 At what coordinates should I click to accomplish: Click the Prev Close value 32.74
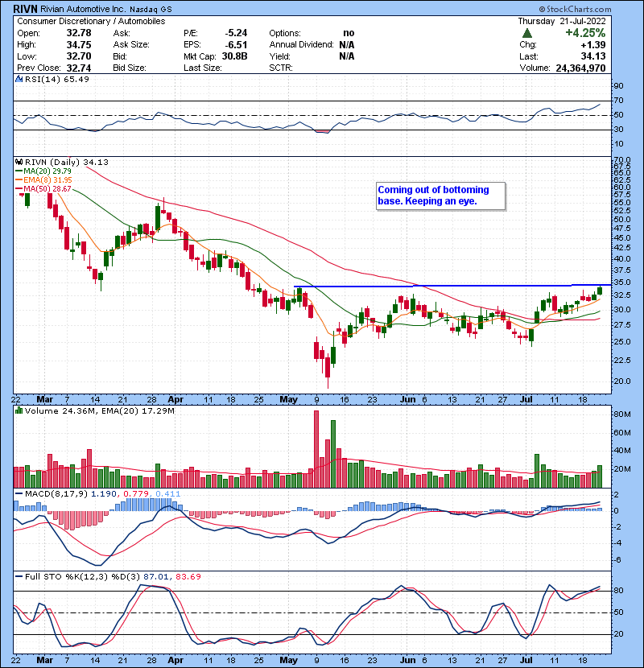(79, 68)
